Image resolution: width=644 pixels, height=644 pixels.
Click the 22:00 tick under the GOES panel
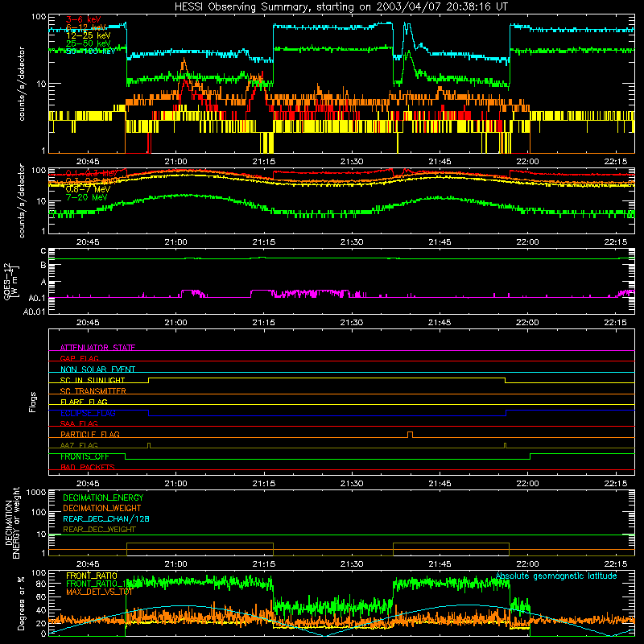pos(527,323)
